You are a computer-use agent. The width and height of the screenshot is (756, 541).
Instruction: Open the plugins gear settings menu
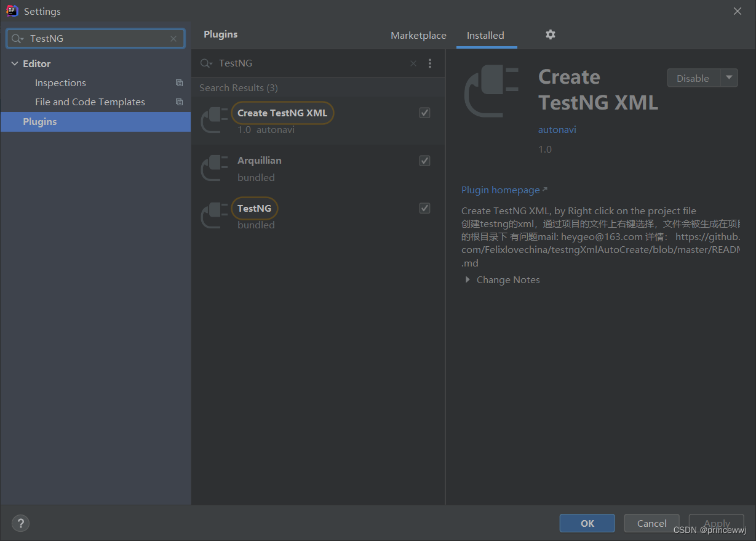[x=551, y=34]
